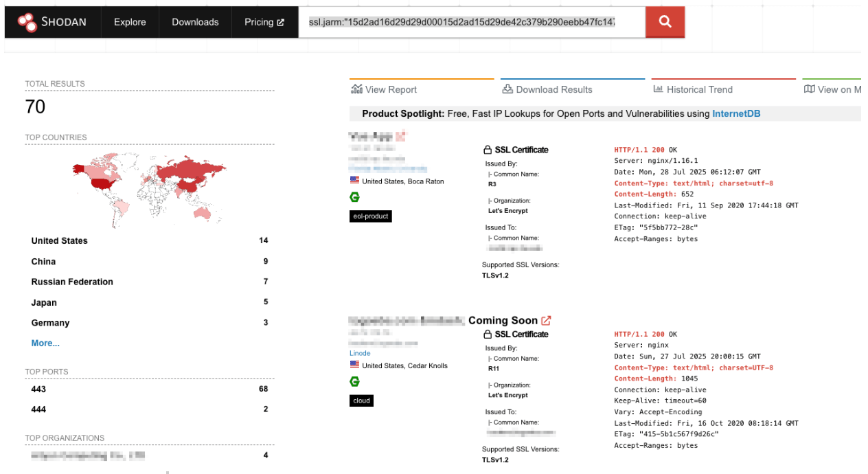
Task: Click the TOP ORGANIZATIONS heading
Action: tap(65, 438)
